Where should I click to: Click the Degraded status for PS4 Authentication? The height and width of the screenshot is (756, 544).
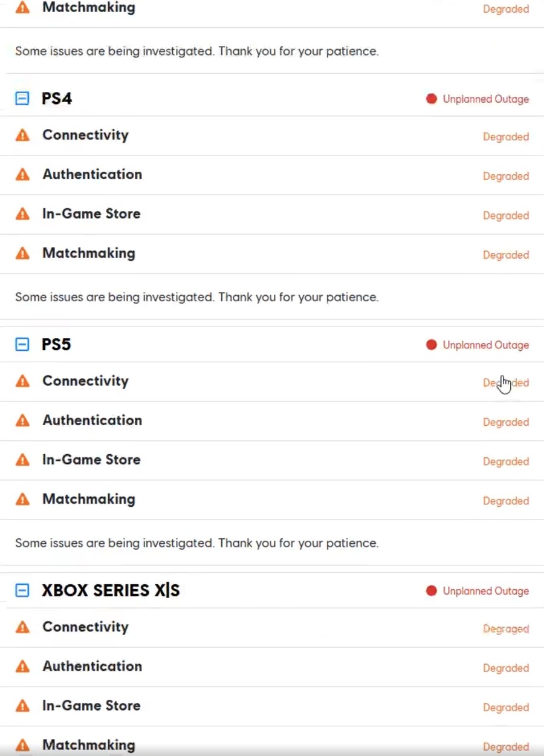pos(505,177)
